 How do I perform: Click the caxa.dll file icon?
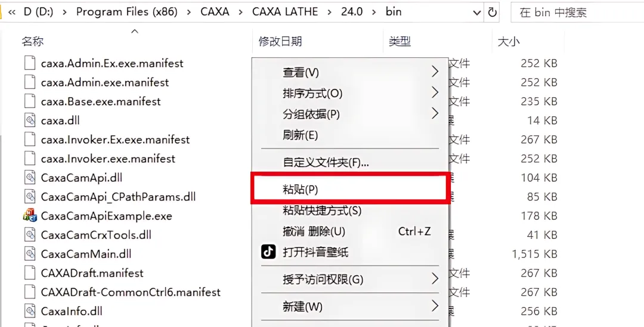[x=30, y=121]
